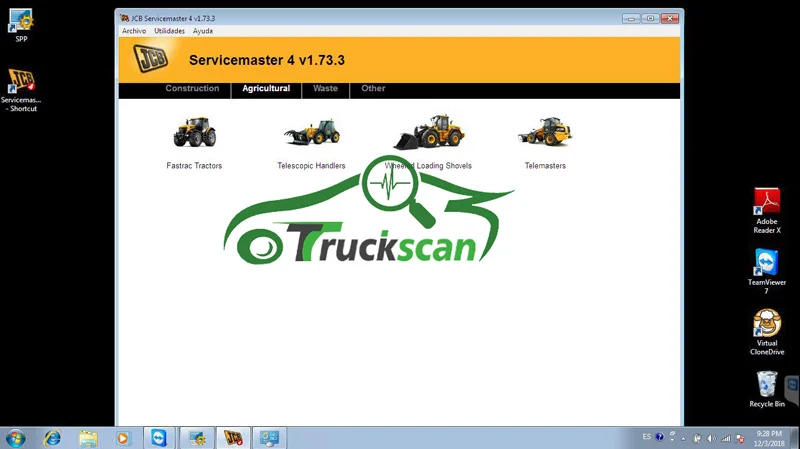Select the TeamViewer 7 desktop icon

[767, 271]
